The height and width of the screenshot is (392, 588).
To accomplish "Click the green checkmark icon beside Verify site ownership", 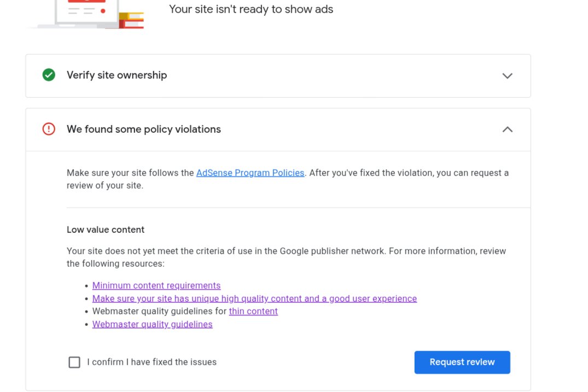I will [49, 75].
